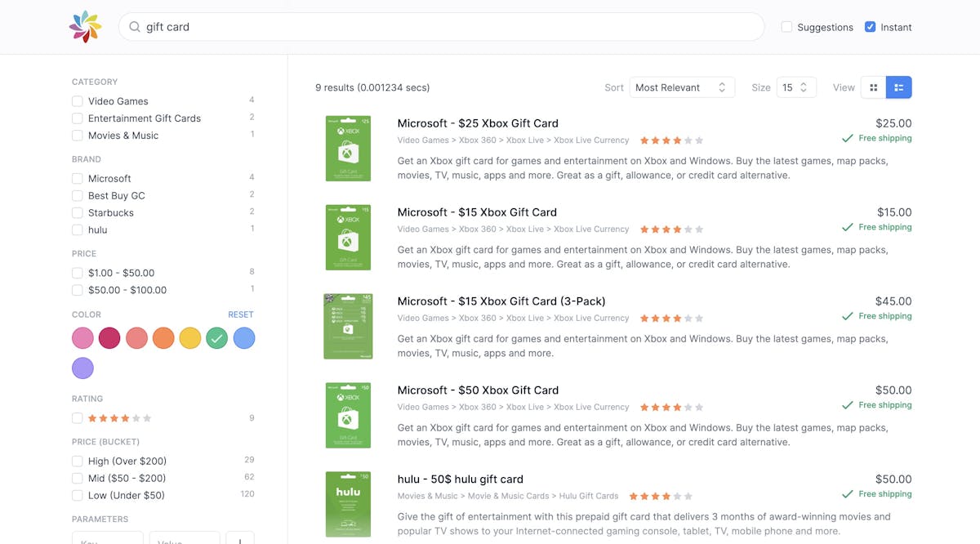The width and height of the screenshot is (980, 544).
Task: Open hulu - 50$ hulu gift card title
Action: (x=461, y=479)
